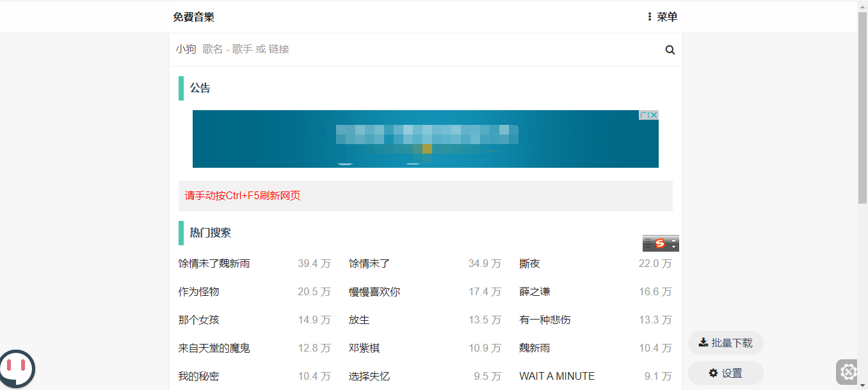This screenshot has width=868, height=390.
Task: Click the 17.4 万 count value
Action: tap(485, 291)
